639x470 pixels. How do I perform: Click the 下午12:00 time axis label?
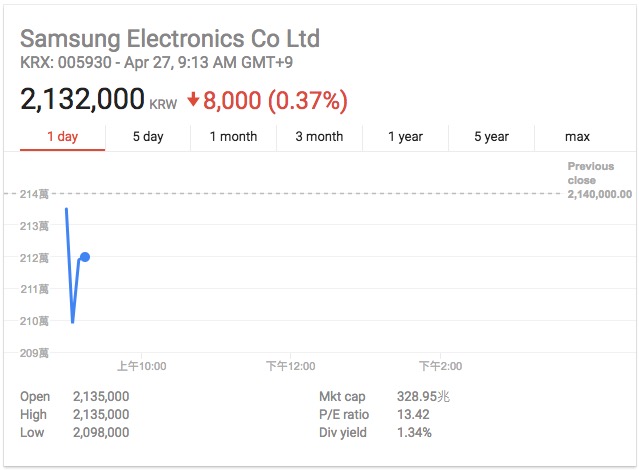pyautogui.click(x=291, y=366)
